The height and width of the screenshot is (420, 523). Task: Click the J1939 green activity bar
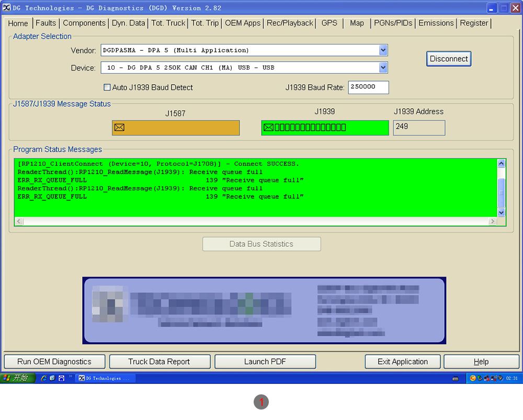click(x=325, y=128)
